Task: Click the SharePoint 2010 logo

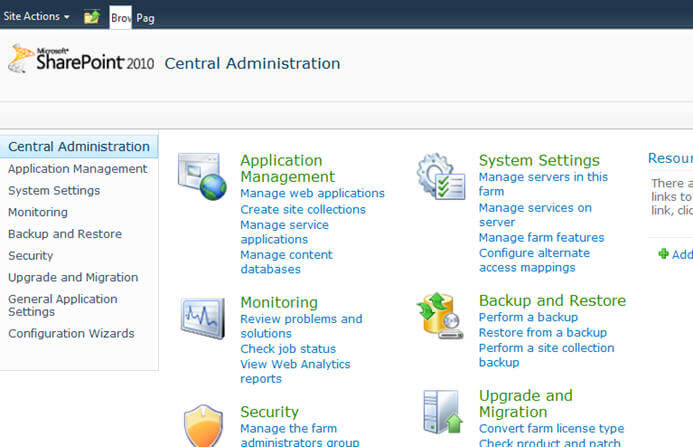Action: click(x=81, y=59)
